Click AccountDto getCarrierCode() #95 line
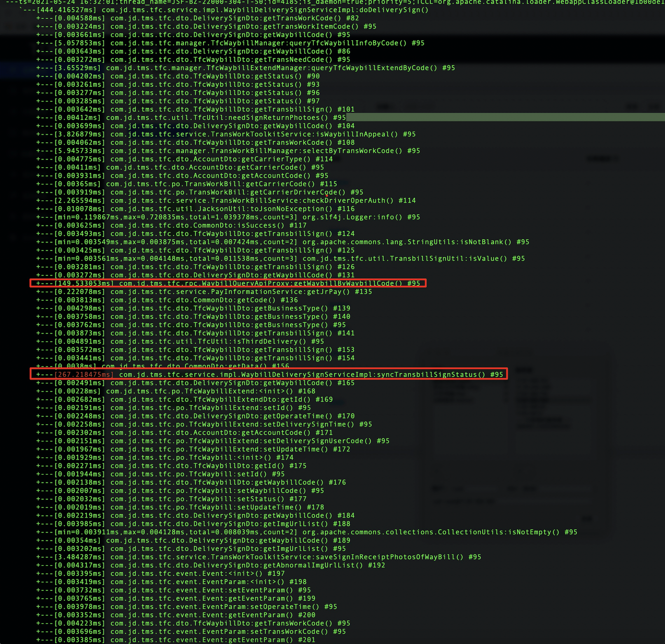The width and height of the screenshot is (665, 644). (x=180, y=168)
